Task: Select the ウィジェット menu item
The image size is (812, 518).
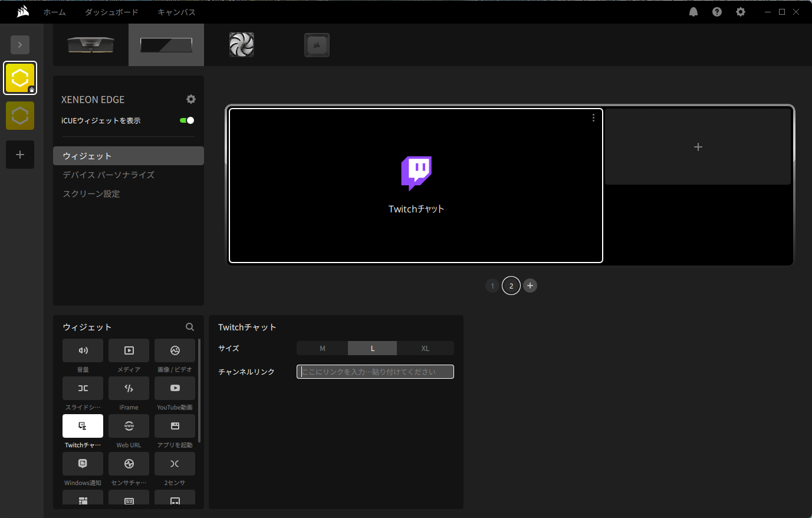Action: point(129,156)
